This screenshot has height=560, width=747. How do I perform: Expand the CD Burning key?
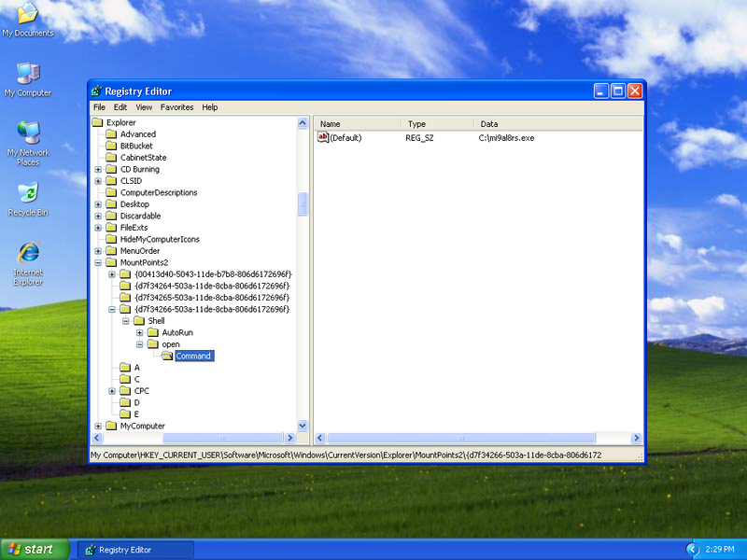click(x=98, y=170)
